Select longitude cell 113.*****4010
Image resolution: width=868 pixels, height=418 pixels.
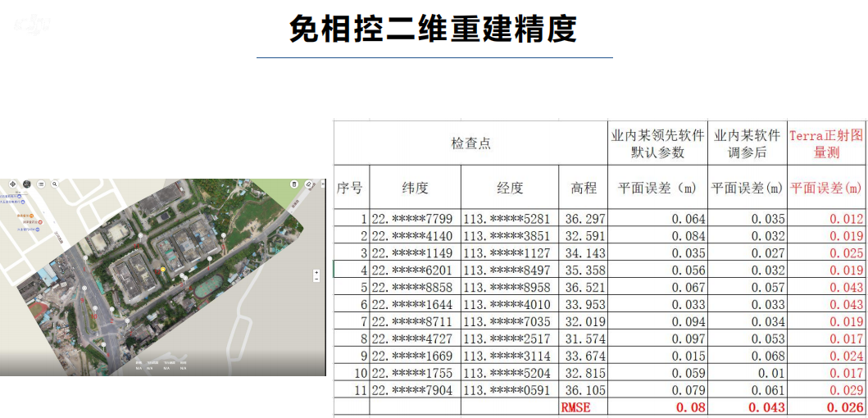tap(510, 304)
